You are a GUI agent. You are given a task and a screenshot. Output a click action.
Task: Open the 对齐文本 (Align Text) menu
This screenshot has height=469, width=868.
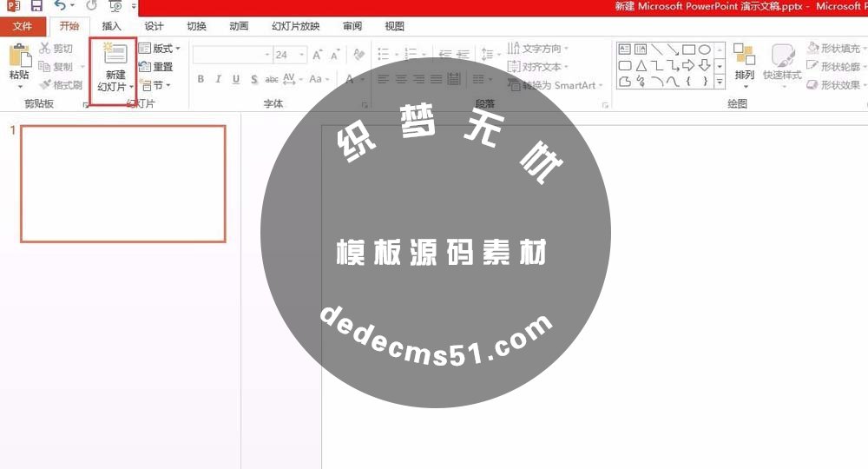click(537, 67)
